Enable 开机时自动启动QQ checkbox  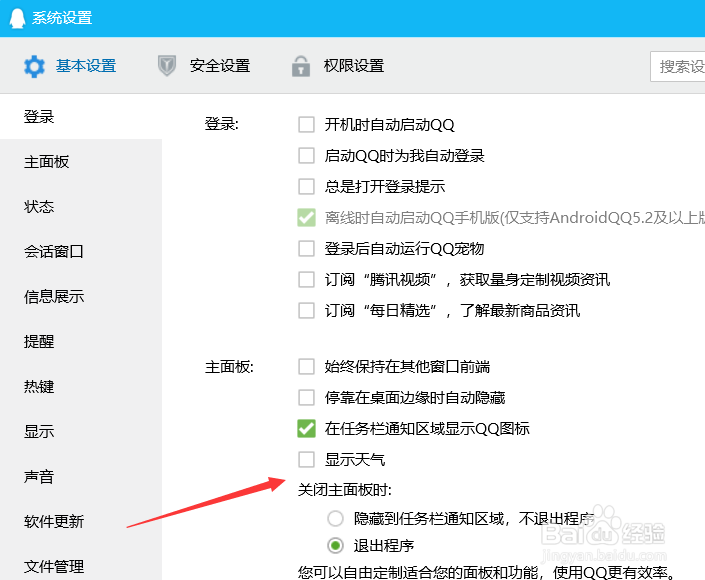coord(306,125)
